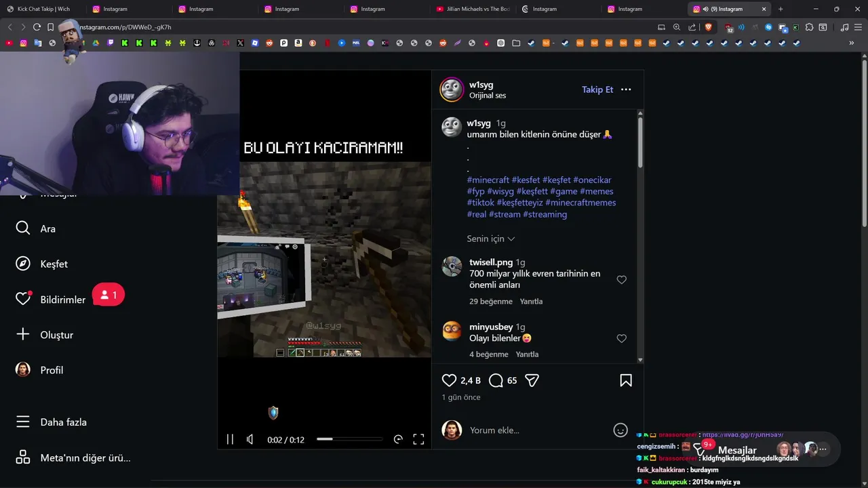Open a new browser tab with plus
This screenshot has width=868, height=488.
pos(781,9)
